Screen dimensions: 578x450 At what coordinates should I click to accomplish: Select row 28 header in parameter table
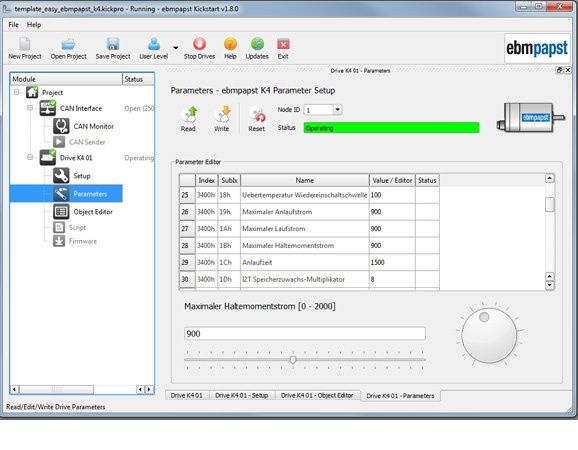[x=187, y=245]
